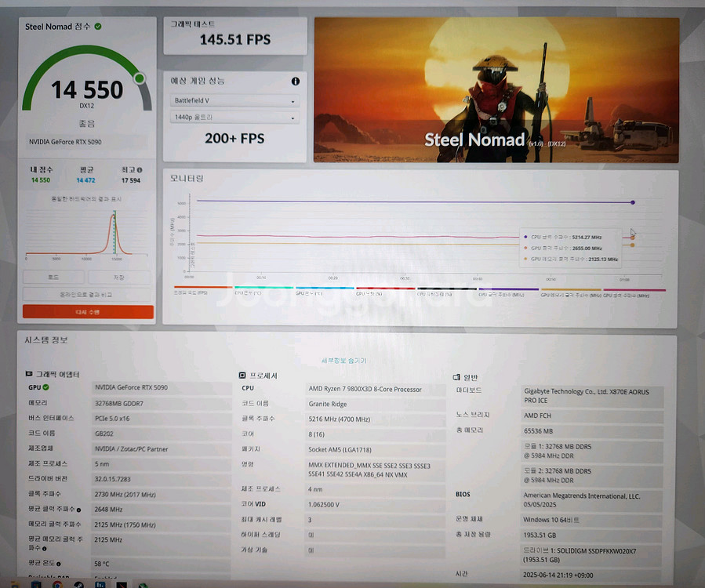Click the bus interface value PCIe 5.0 x16
Viewport: 705px width, 588px height.
click(x=112, y=419)
